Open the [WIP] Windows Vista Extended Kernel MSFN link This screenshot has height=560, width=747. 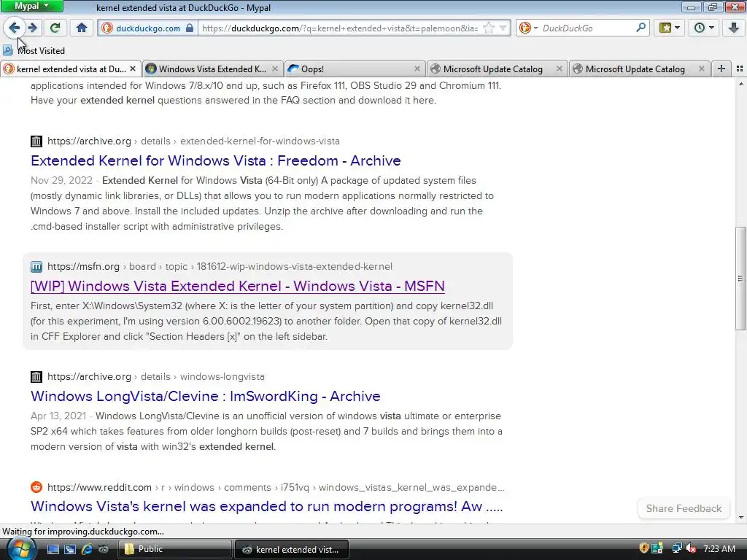tap(237, 286)
